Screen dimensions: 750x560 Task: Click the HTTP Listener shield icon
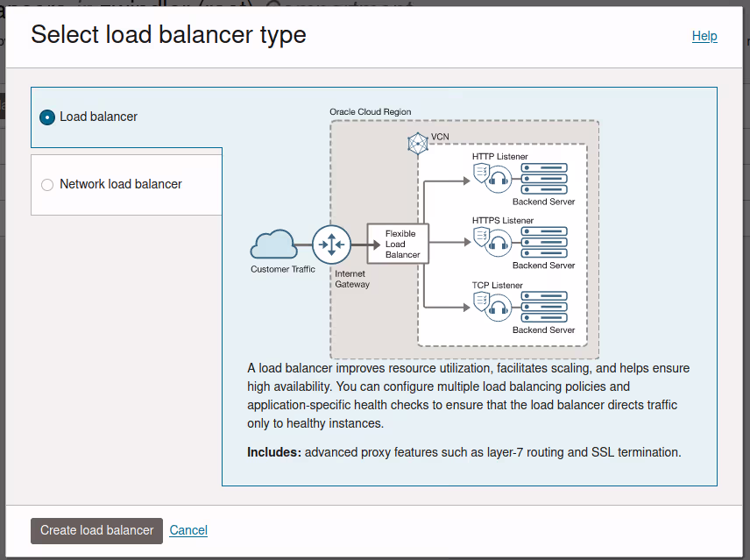click(x=481, y=174)
